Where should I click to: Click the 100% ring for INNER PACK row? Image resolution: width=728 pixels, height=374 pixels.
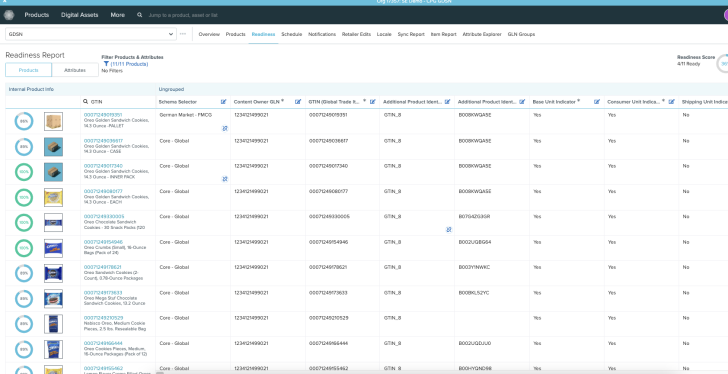pyautogui.click(x=24, y=172)
